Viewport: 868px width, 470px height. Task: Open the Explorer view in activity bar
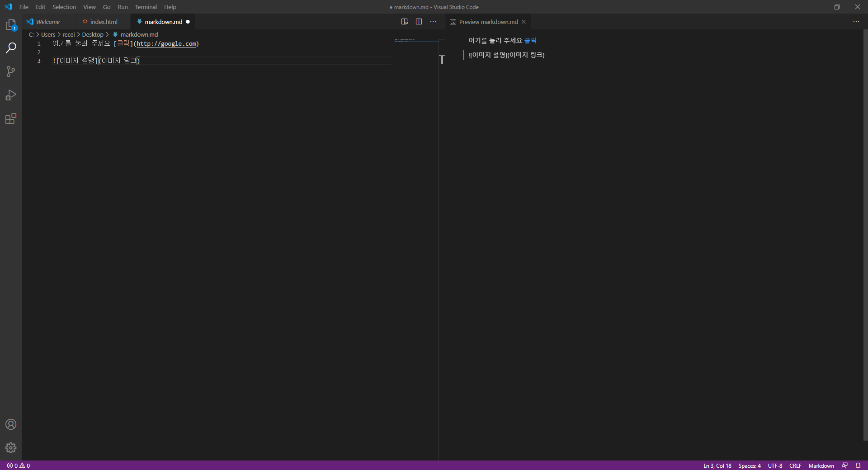pos(11,24)
